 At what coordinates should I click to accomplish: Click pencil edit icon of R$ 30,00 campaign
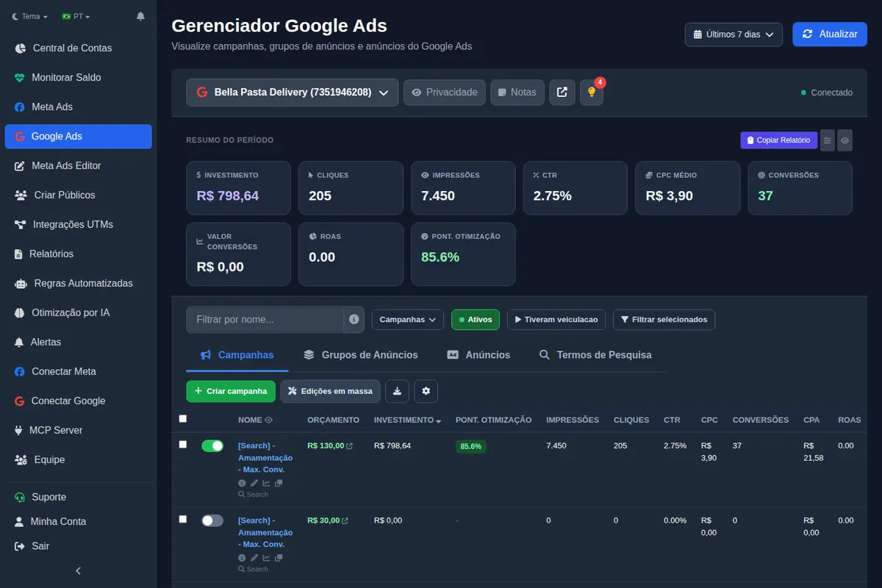(x=254, y=558)
